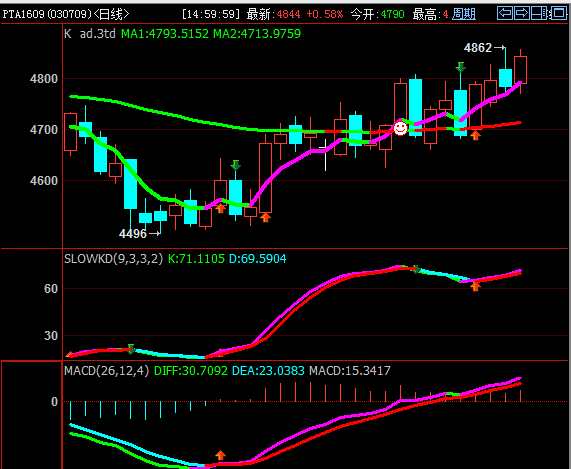Click the 4496 low price label
The height and width of the screenshot is (469, 571).
pyautogui.click(x=133, y=233)
